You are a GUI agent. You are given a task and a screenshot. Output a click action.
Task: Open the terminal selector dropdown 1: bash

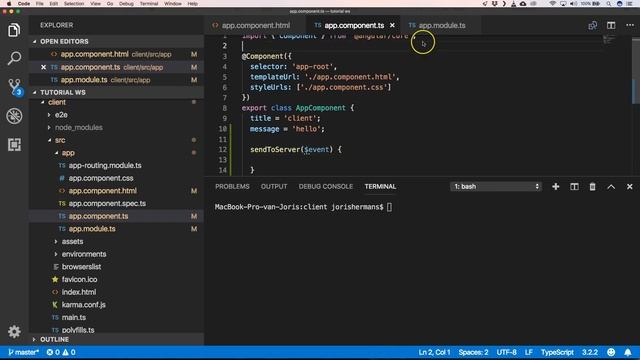(x=496, y=187)
